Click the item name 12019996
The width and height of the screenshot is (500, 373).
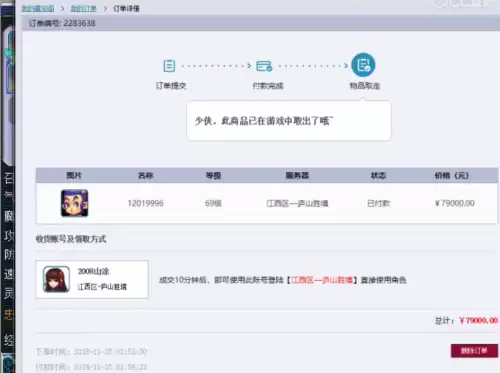[146, 203]
